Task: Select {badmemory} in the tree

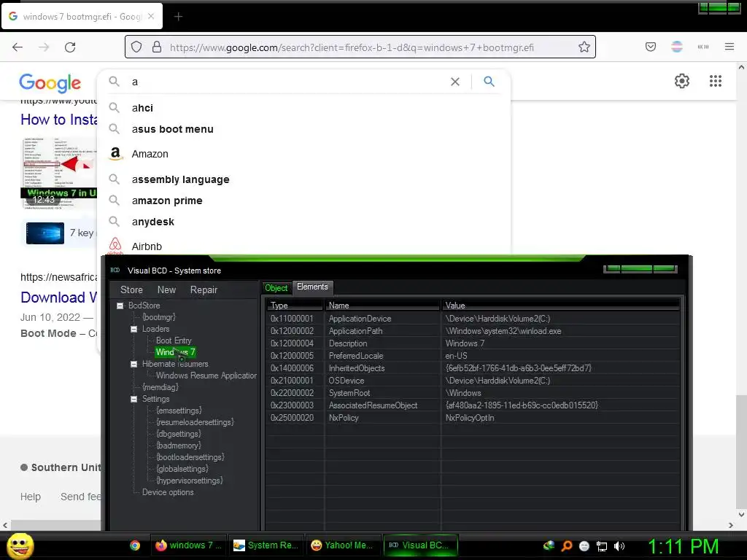Action: pos(179,446)
